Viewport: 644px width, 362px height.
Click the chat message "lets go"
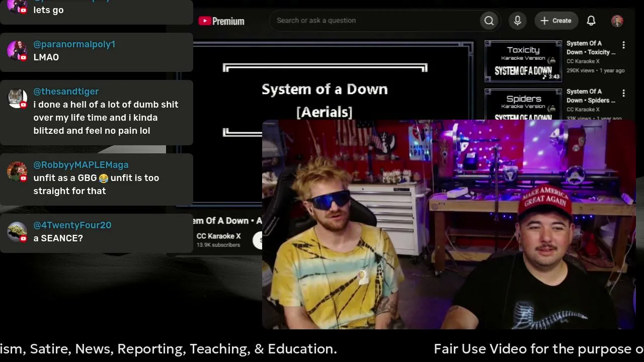click(48, 10)
